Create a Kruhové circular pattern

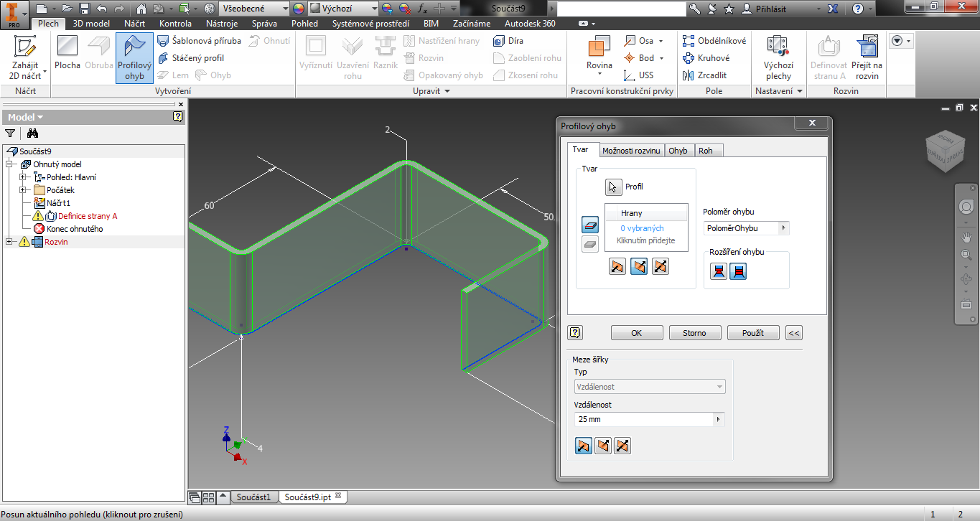pyautogui.click(x=706, y=58)
